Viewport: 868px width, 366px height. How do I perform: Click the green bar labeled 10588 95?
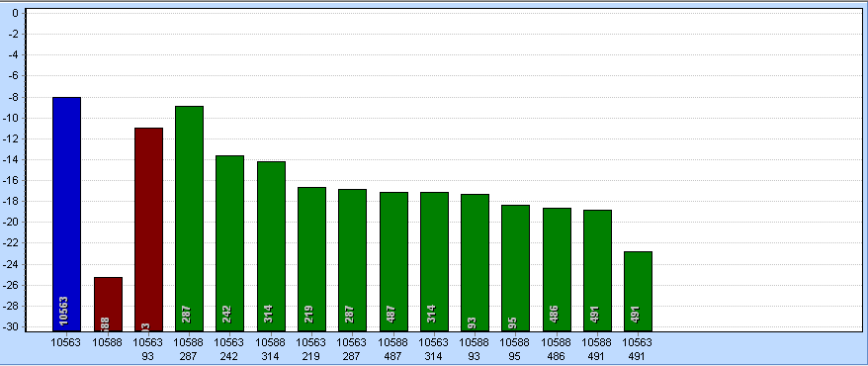(515, 268)
